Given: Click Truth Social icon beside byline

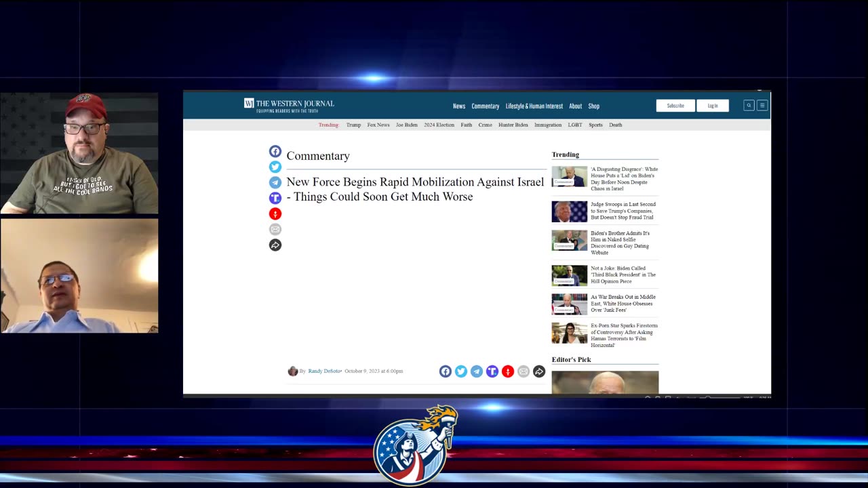Looking at the screenshot, I should pos(492,371).
